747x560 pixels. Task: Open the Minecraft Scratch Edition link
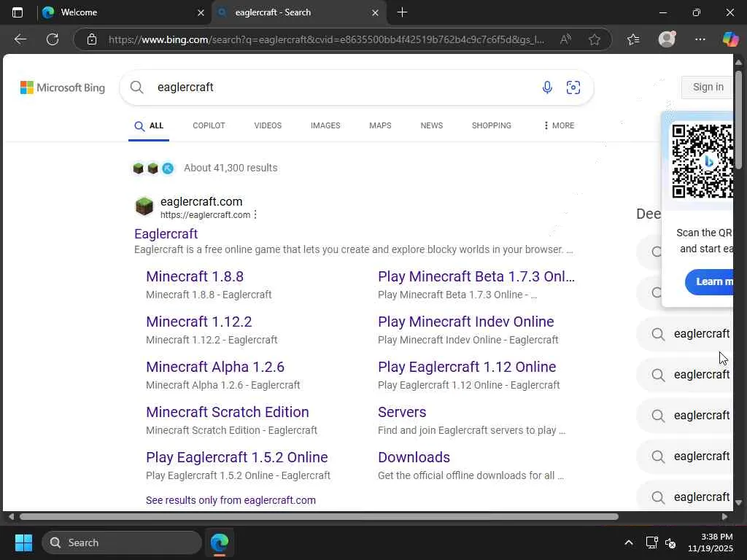(228, 413)
